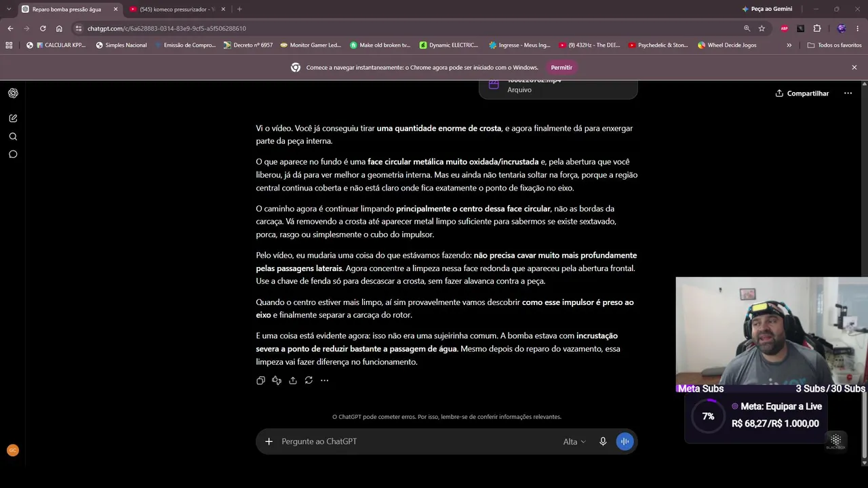Image resolution: width=868 pixels, height=488 pixels.
Task: Open the CALCULAR KPP bookmark
Action: click(x=56, y=45)
